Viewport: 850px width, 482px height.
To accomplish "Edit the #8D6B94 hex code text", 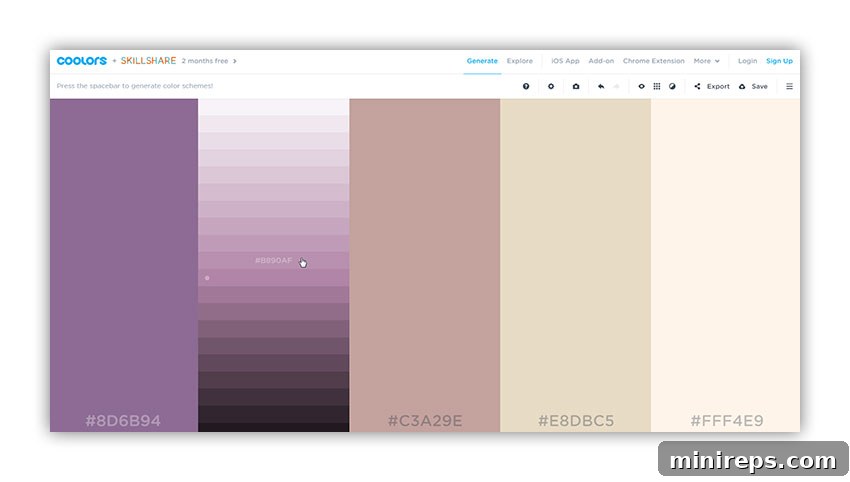I will (123, 421).
